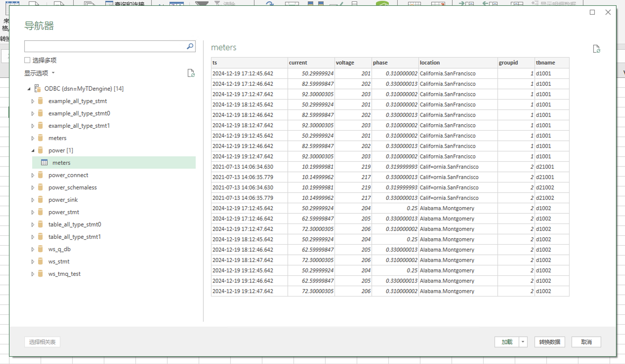Click inside the navigator search field

104,46
